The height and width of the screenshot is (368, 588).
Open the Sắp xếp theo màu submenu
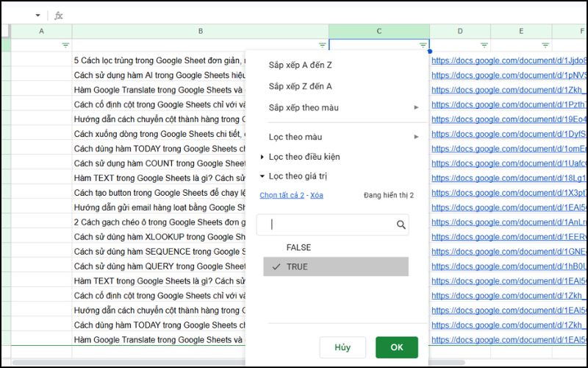(x=343, y=107)
